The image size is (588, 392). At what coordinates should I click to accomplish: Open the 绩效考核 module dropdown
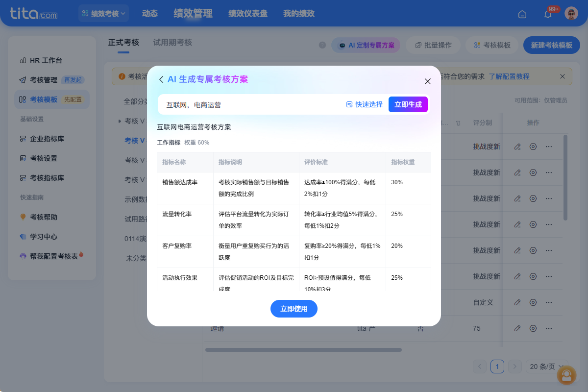pyautogui.click(x=103, y=14)
